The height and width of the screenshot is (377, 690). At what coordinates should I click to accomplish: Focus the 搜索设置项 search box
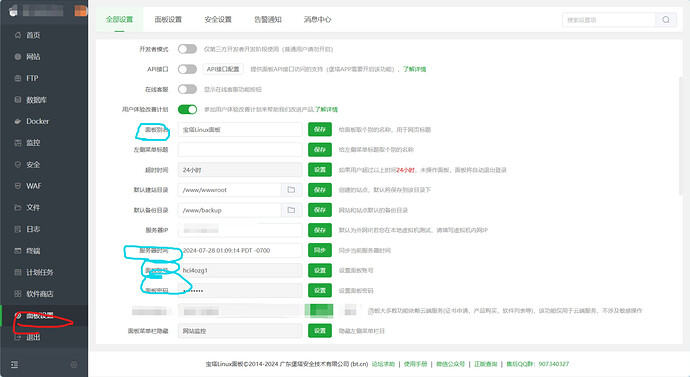(x=609, y=19)
